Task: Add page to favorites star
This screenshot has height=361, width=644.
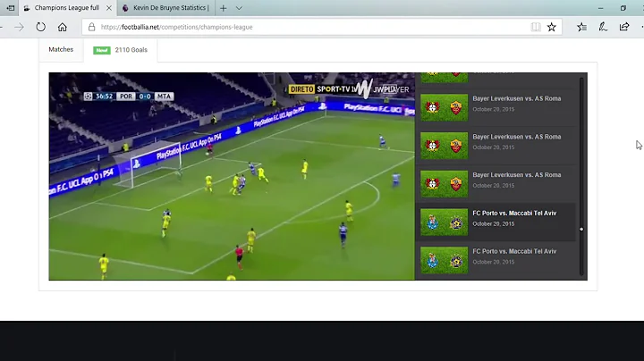Action: tap(552, 27)
